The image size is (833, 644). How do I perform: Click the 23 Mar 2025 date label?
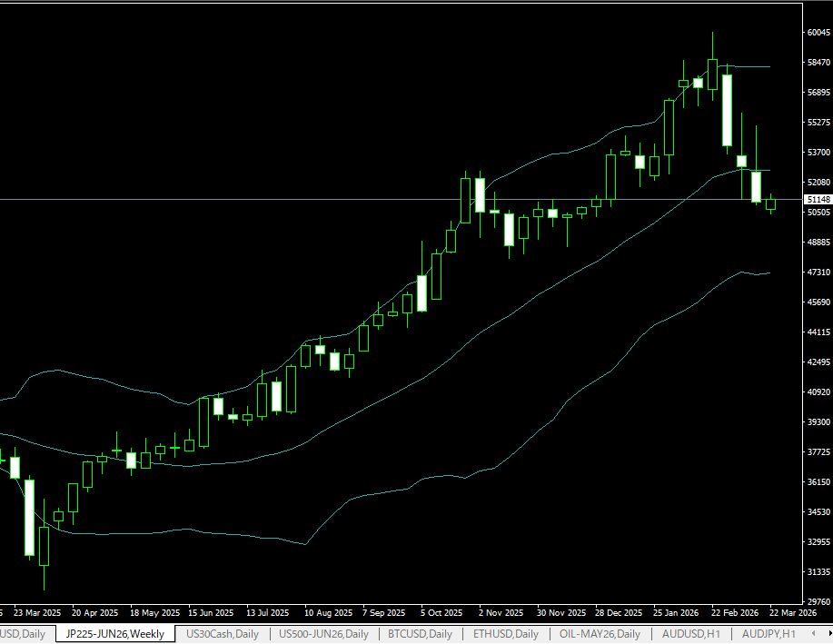[x=37, y=612]
